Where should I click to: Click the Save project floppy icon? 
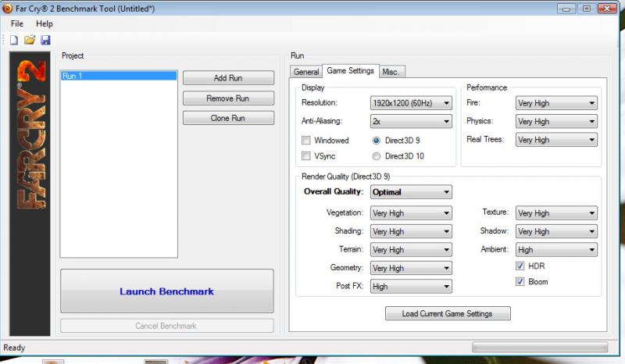[45, 40]
